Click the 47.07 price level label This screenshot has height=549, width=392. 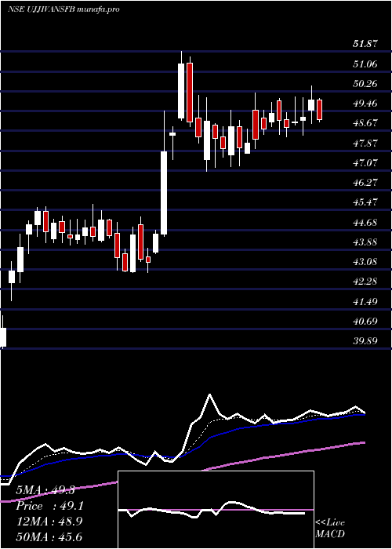366,163
